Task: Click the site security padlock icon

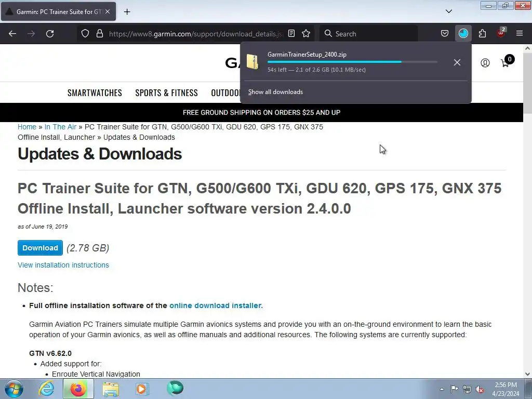Action: pyautogui.click(x=99, y=34)
